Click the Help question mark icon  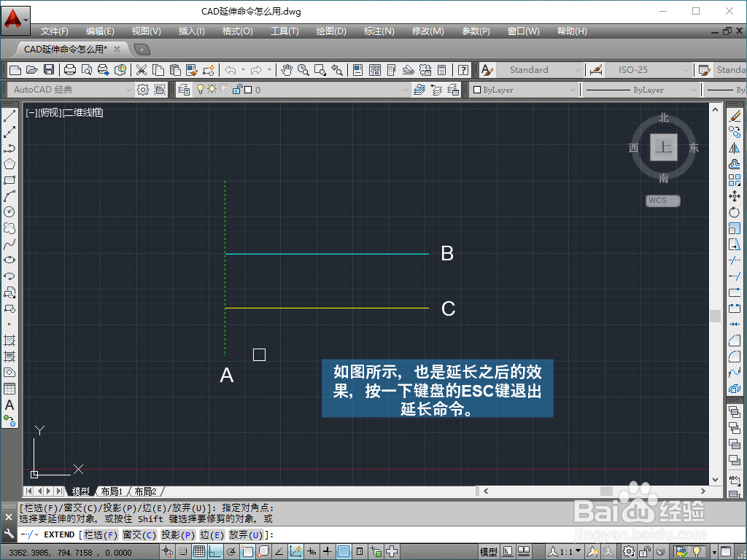point(463,70)
